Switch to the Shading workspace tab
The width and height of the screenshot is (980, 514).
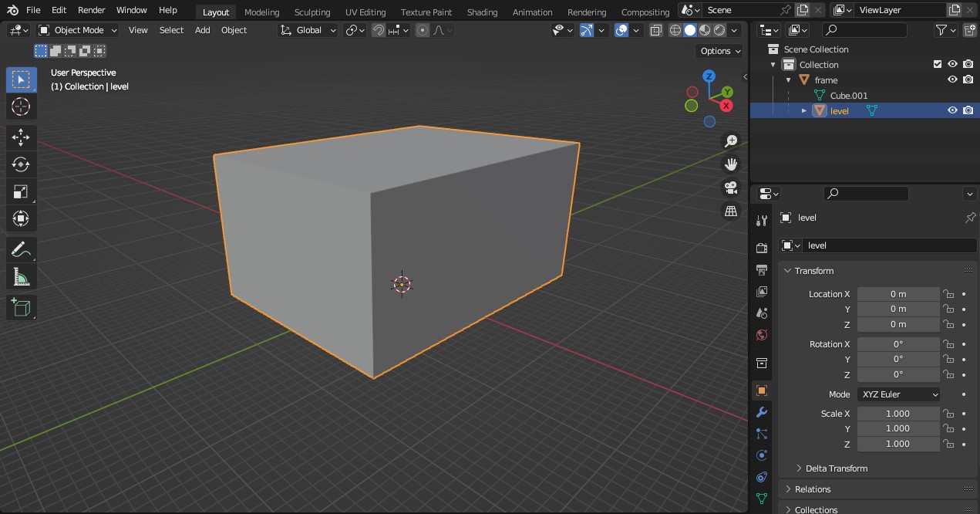(483, 12)
